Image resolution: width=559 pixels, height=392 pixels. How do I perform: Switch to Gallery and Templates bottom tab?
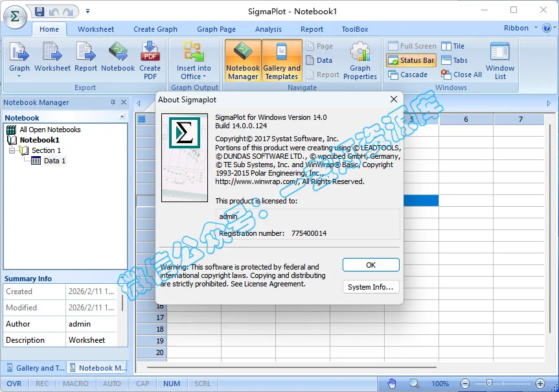tap(36, 368)
